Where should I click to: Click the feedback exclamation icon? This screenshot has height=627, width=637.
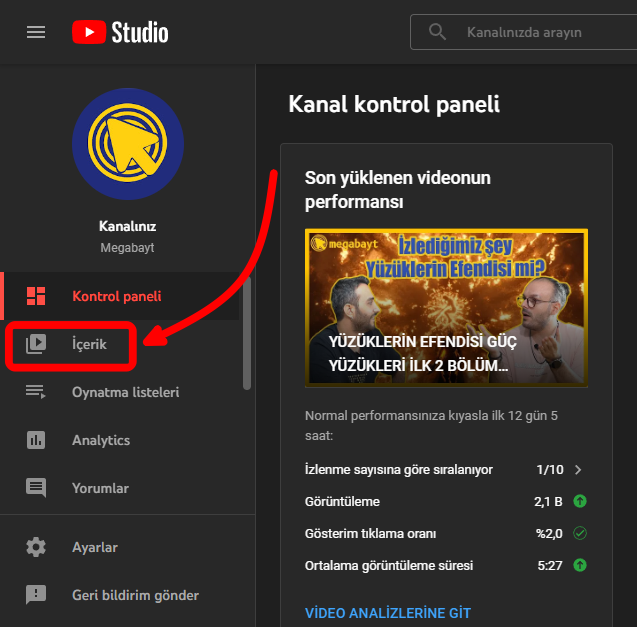pyautogui.click(x=36, y=595)
